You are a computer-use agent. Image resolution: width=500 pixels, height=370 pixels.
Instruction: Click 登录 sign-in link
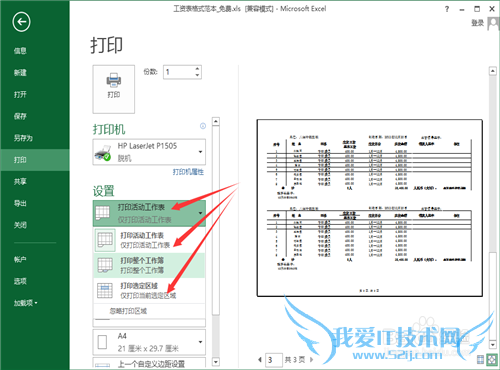coord(477,23)
